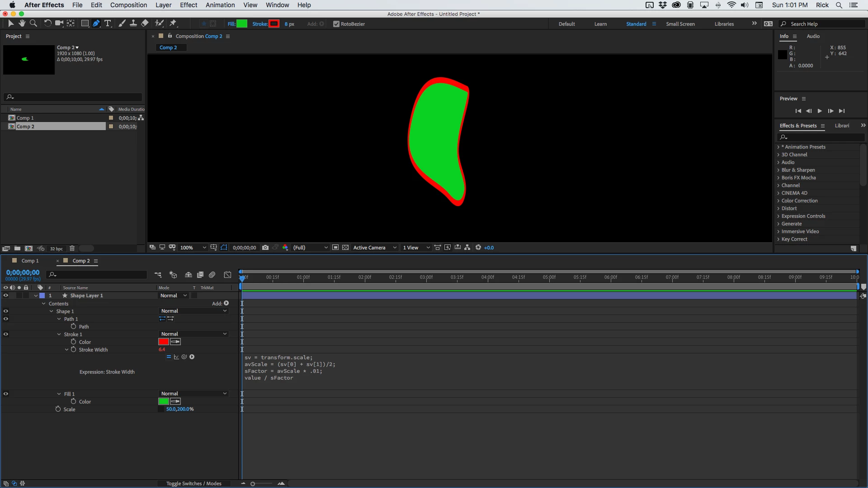The height and width of the screenshot is (488, 868).
Task: Hide Shape Layer 1 with eye toggle
Action: [x=6, y=296]
